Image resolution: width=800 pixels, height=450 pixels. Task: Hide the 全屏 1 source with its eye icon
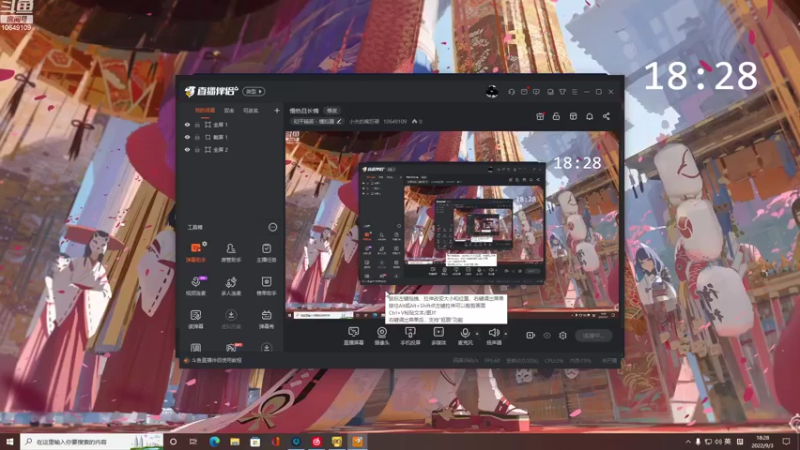click(187, 124)
